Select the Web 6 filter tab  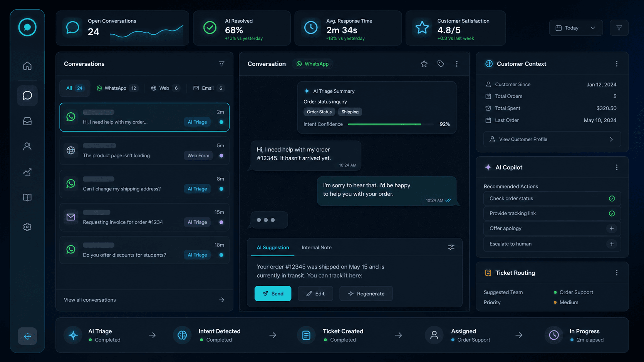coord(165,88)
